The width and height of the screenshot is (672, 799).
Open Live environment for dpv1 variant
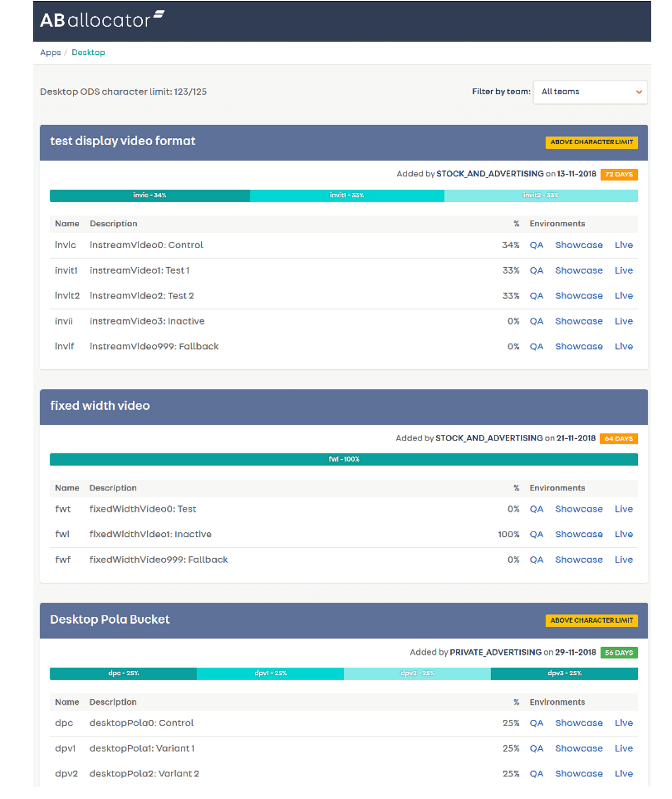click(623, 748)
